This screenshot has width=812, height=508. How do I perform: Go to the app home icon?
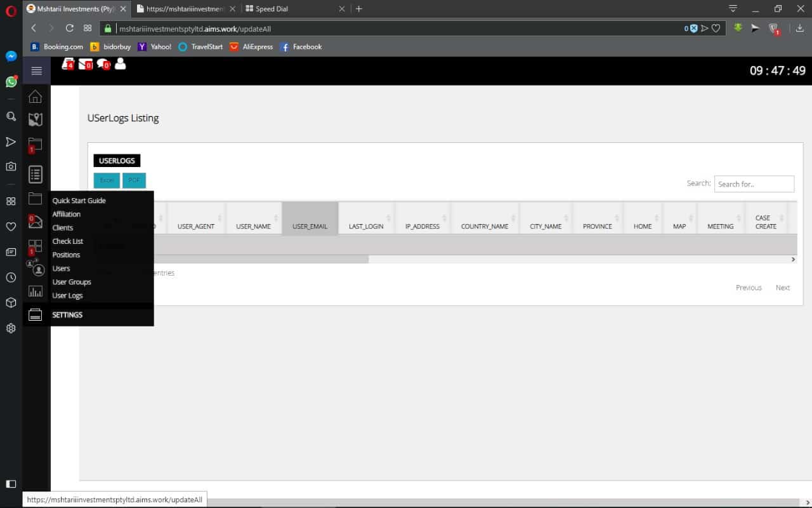coord(36,97)
